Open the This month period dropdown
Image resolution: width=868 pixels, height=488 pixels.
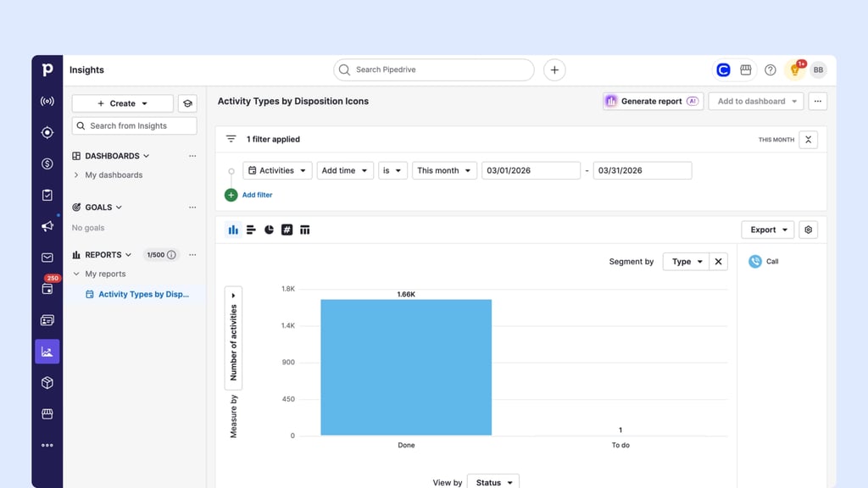(x=444, y=170)
